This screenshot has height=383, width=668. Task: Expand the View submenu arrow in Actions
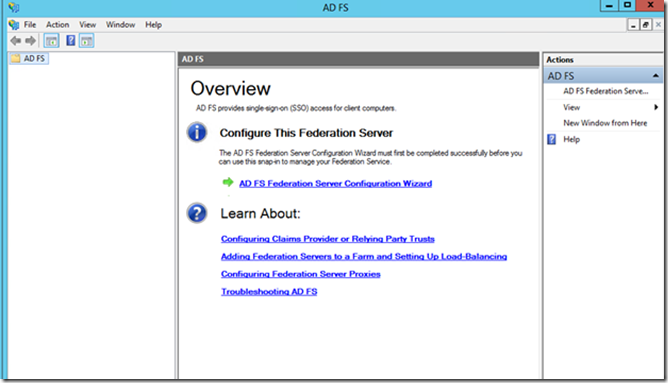(656, 107)
